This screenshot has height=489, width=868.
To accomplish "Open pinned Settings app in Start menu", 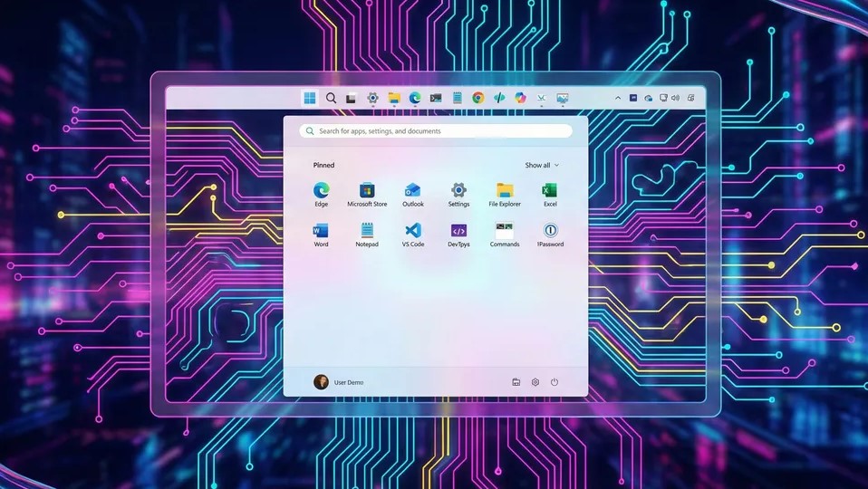I will (x=458, y=195).
